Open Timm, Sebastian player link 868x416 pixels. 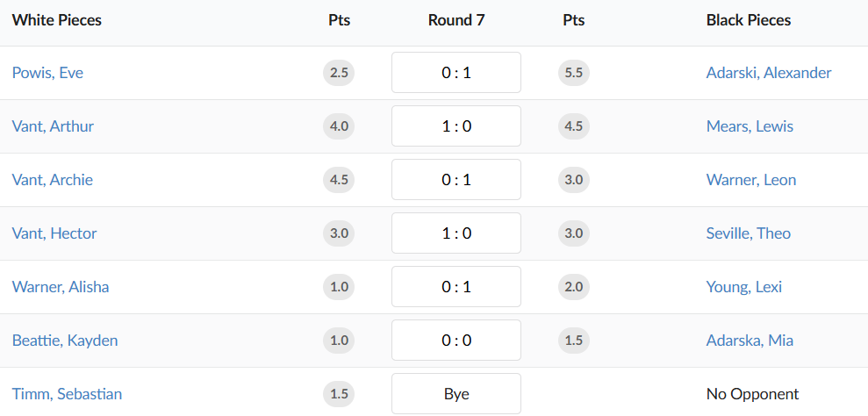coord(67,394)
